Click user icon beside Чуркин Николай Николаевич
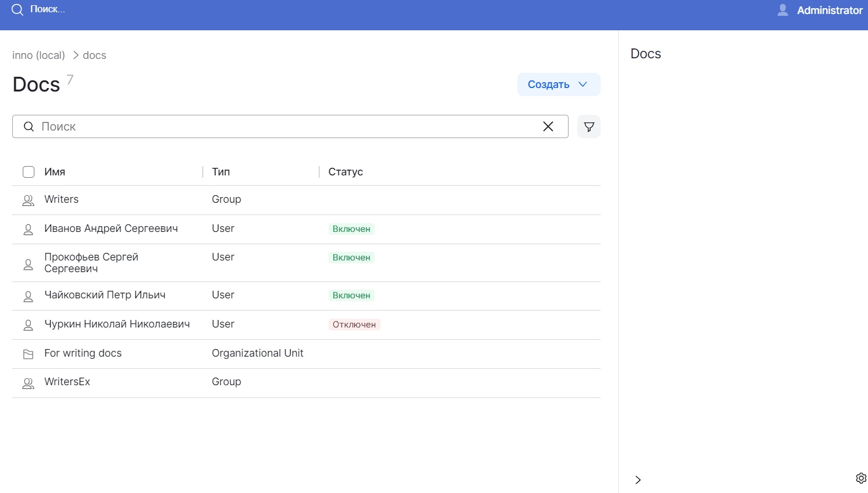The height and width of the screenshot is (493, 868). (x=28, y=325)
